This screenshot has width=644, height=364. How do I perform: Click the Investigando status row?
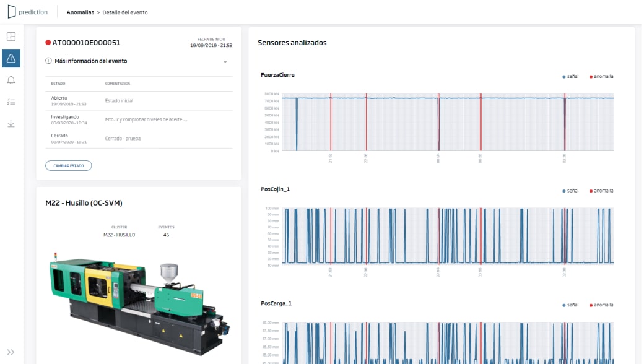coord(138,119)
